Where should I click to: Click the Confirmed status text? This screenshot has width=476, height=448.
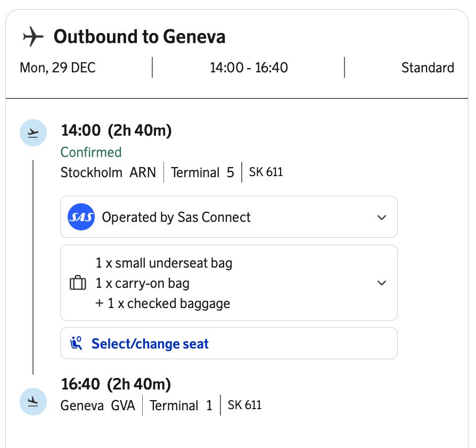(x=91, y=152)
